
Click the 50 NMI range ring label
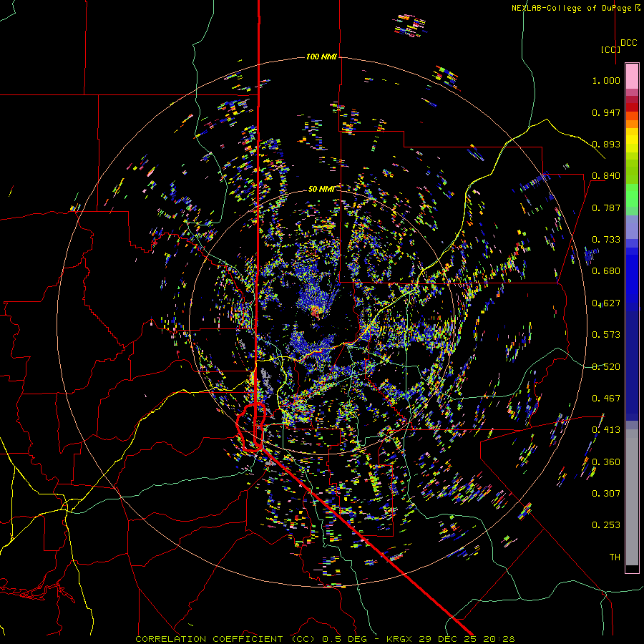click(x=321, y=189)
